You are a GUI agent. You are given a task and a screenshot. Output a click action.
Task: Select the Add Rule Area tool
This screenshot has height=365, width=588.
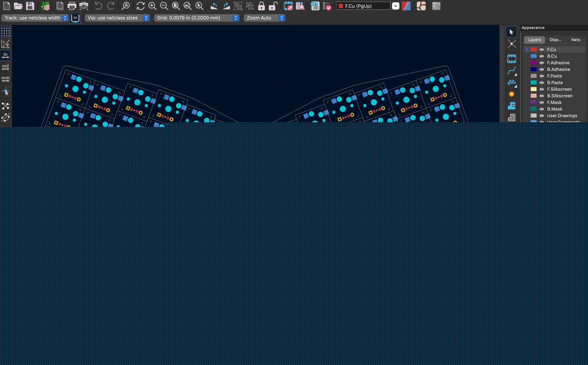[512, 118]
